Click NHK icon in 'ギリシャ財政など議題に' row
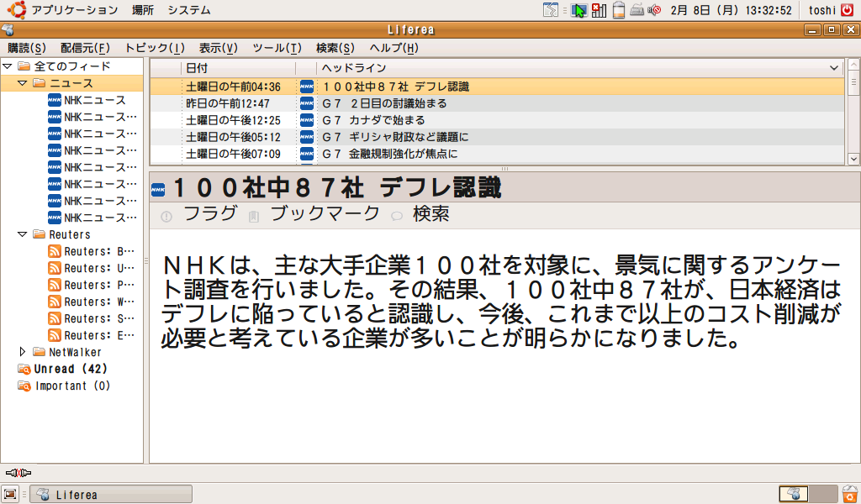The height and width of the screenshot is (504, 861). (x=307, y=137)
